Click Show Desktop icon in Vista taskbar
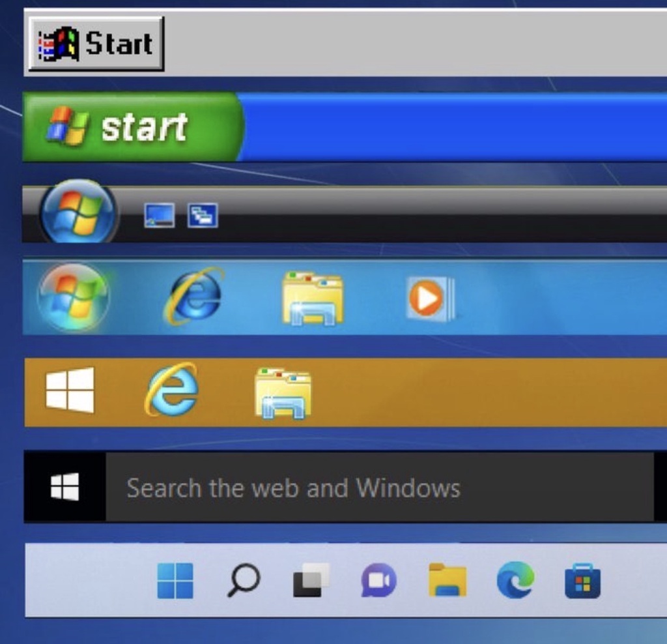 (159, 215)
